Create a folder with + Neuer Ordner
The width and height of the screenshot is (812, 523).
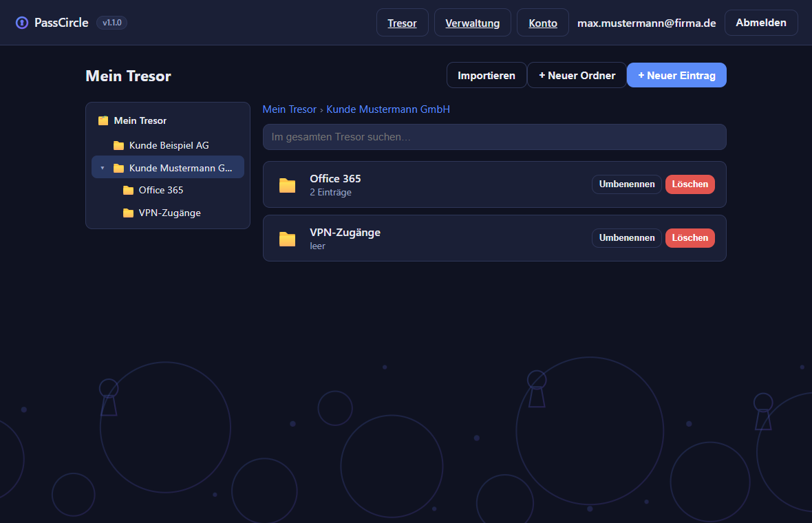pyautogui.click(x=577, y=76)
